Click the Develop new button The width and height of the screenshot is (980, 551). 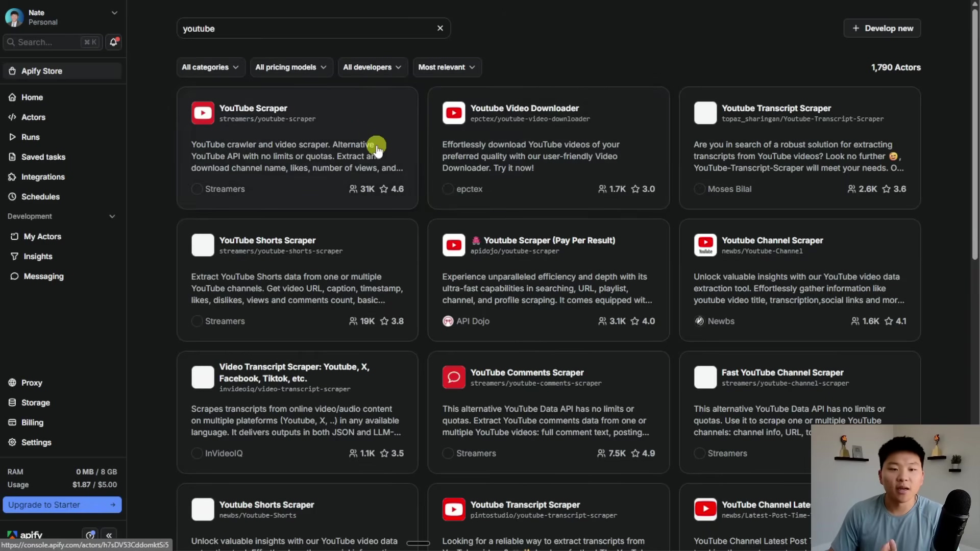882,29
